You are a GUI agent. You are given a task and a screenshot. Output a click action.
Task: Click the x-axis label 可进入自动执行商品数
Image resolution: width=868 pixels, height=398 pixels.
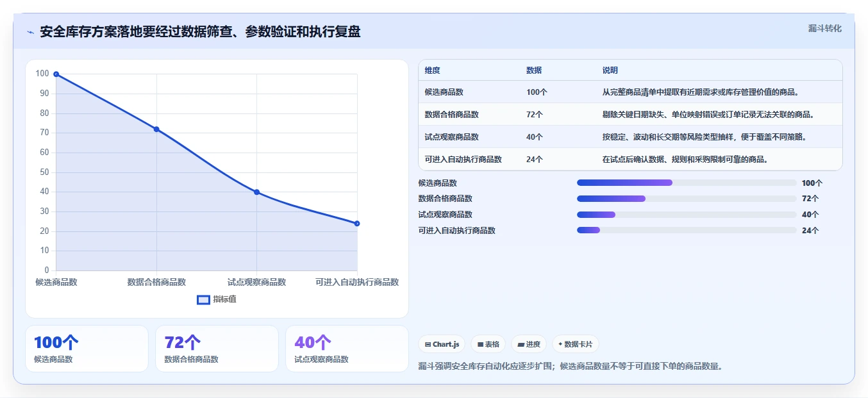point(357,282)
